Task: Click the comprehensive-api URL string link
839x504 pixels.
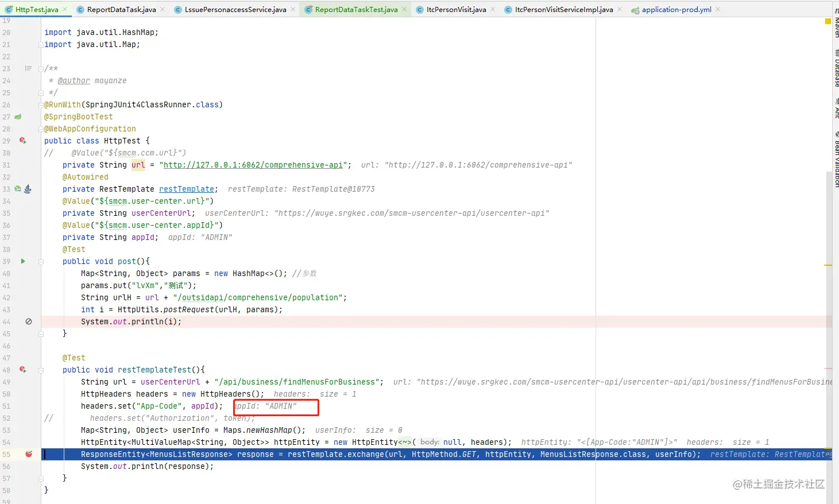Action: (253, 165)
